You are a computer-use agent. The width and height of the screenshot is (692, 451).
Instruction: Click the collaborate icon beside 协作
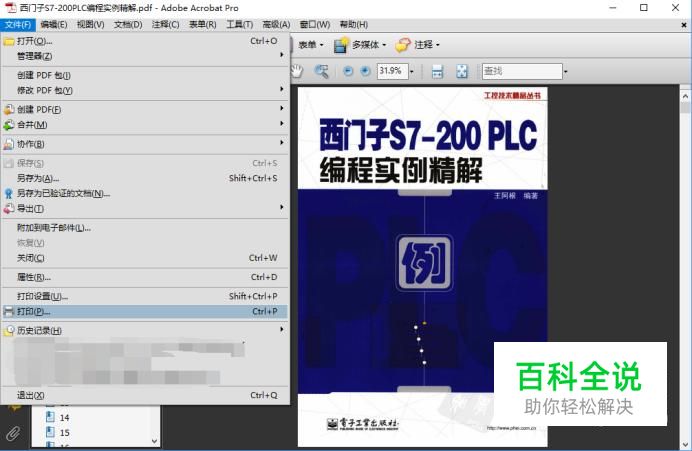coord(9,144)
